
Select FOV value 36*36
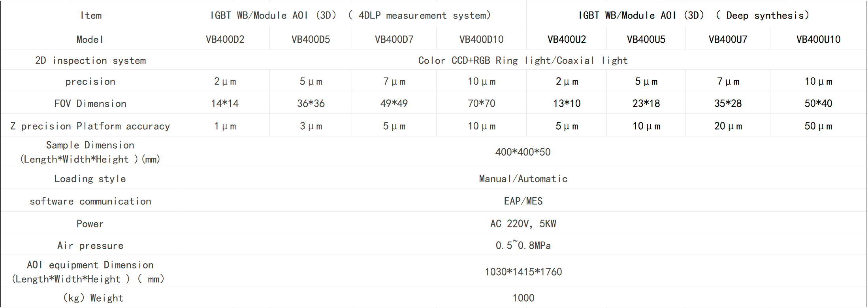coord(311,104)
